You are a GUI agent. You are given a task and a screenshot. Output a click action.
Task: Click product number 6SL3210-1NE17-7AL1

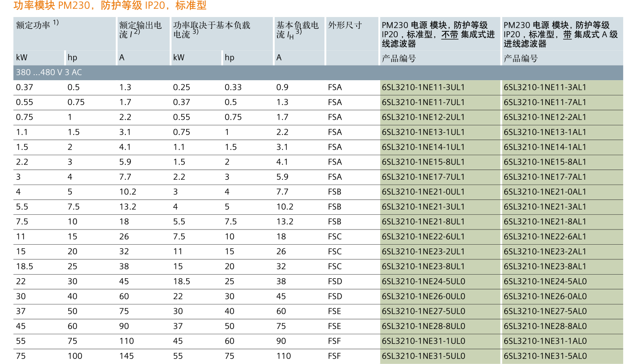pos(545,177)
